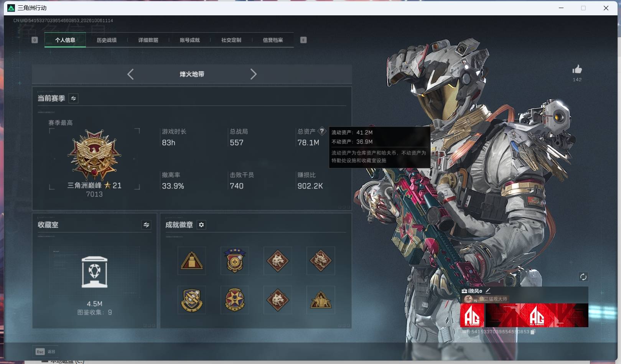Edit player name with pencil icon

(x=488, y=291)
